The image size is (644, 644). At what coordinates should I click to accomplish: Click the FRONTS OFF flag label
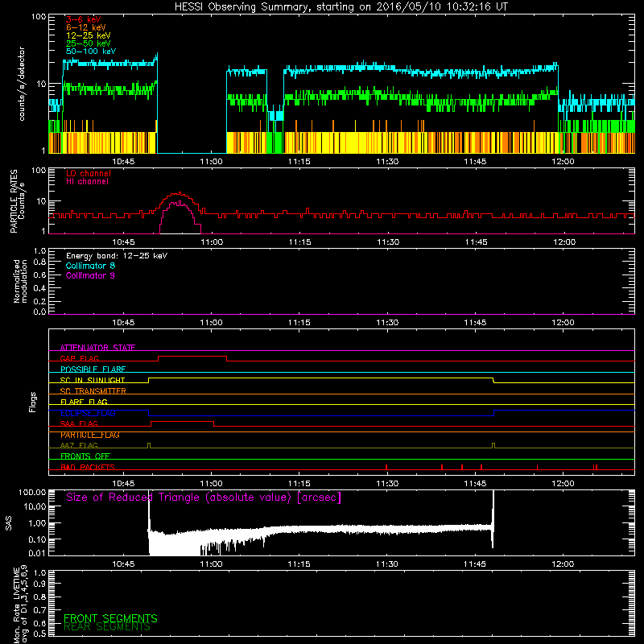point(85,456)
